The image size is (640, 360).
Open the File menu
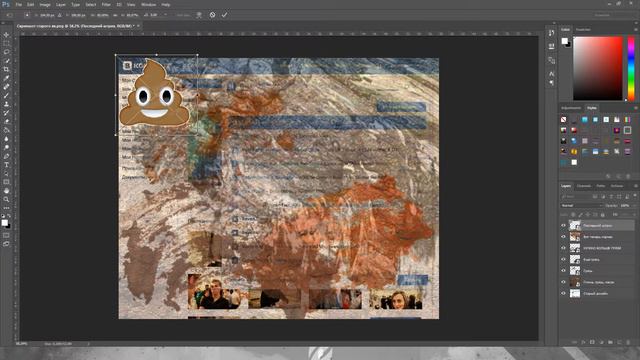(18, 4)
